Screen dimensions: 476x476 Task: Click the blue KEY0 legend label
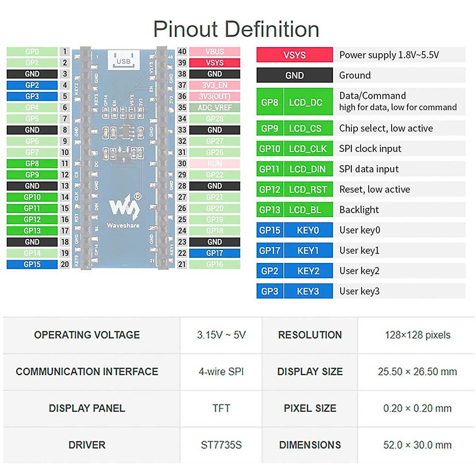[308, 230]
